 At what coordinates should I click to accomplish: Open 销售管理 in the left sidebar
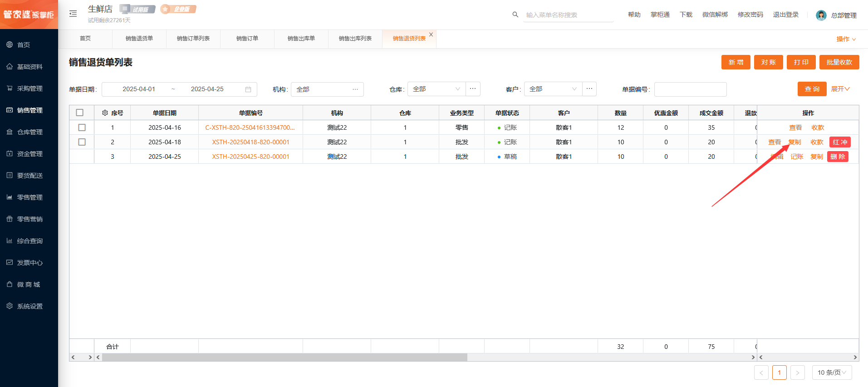click(29, 110)
